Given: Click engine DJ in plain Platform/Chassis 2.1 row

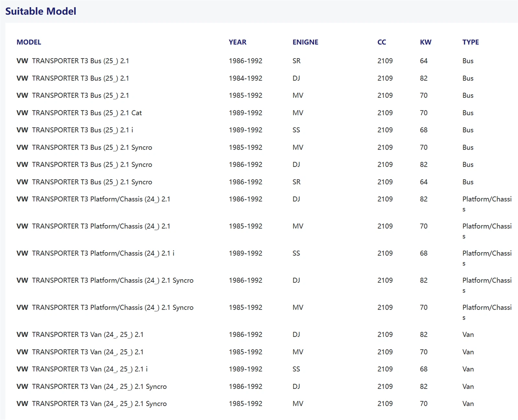Looking at the screenshot, I should coord(296,199).
